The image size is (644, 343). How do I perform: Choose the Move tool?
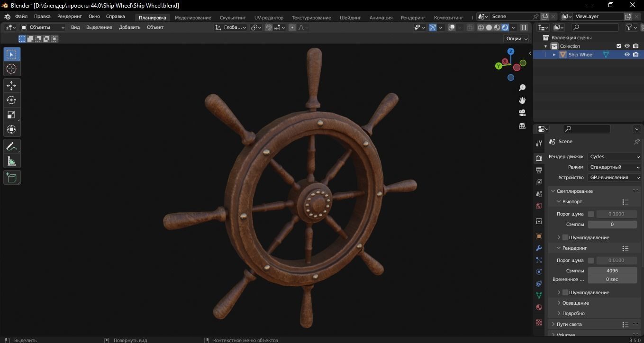[11, 85]
